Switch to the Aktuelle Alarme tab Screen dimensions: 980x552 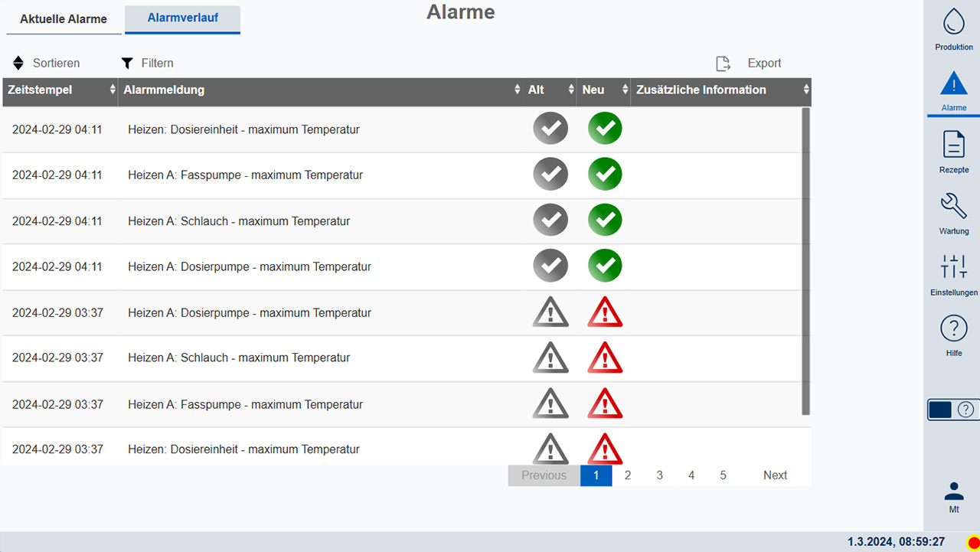[x=64, y=19]
